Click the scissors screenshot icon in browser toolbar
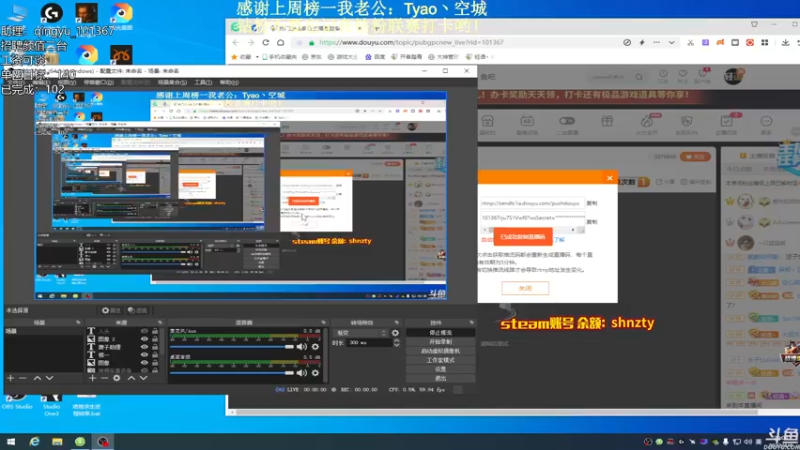800x450 pixels. [x=690, y=42]
